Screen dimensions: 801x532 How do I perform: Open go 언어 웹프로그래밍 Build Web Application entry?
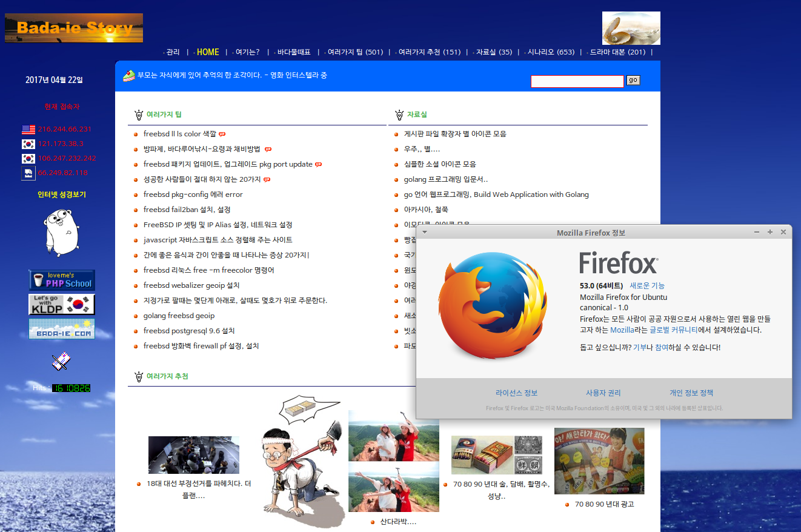496,195
